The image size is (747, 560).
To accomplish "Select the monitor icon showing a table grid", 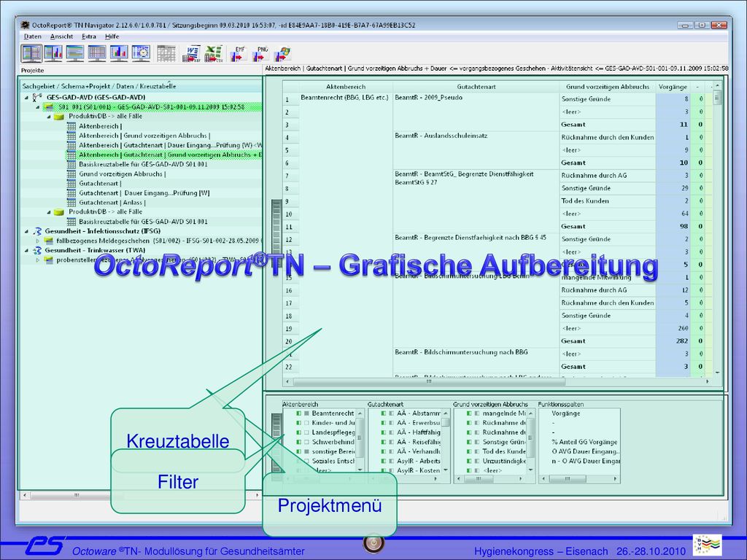I will (x=97, y=53).
